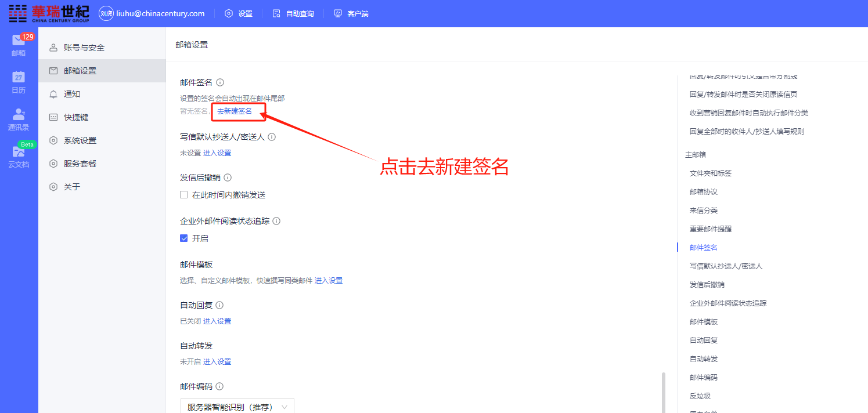Image resolution: width=868 pixels, height=413 pixels.
Task: Click the 刘虎 user avatar circle
Action: [106, 13]
